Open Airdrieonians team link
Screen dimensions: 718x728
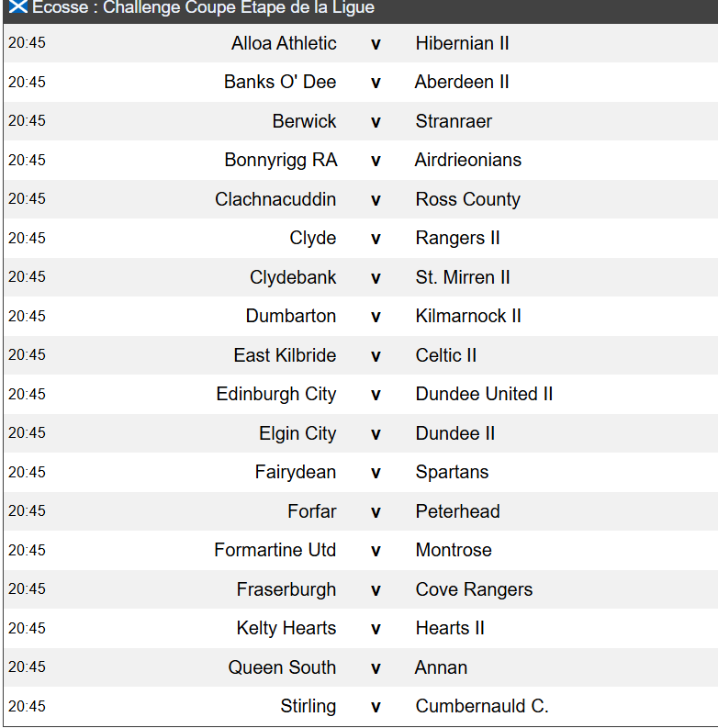(x=468, y=160)
